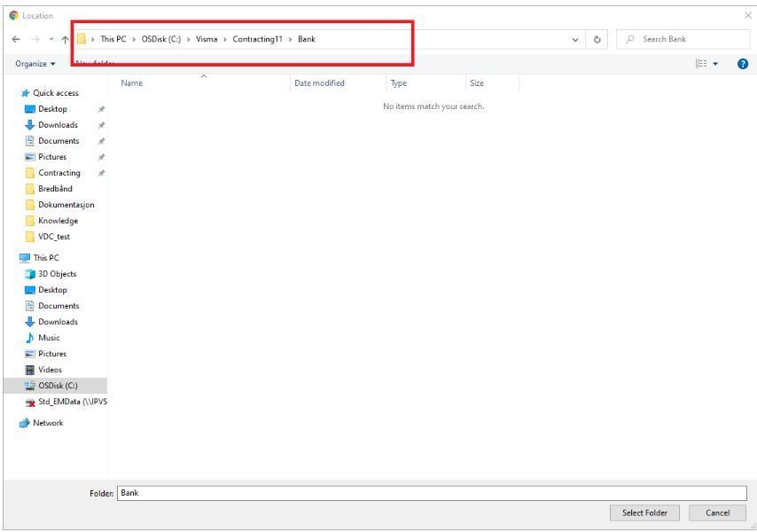This screenshot has width=757, height=532.
Task: Click the Select Folder button
Action: pyautogui.click(x=644, y=512)
